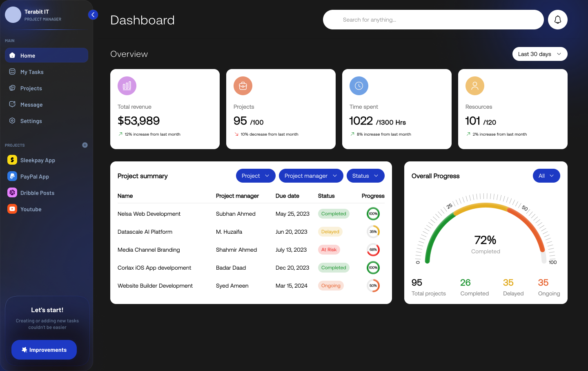Click the PayPal App project icon
Screen dimensions: 588x371
[x=12, y=176]
